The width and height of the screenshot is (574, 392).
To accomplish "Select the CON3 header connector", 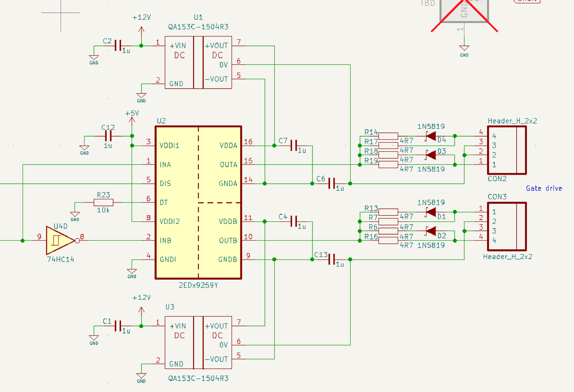I will click(507, 226).
